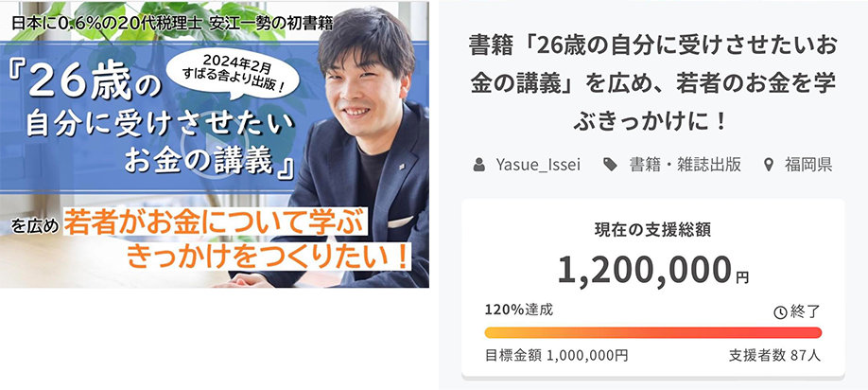868x390 pixels.
Task: Open the 福岡県 location link
Action: tap(808, 165)
